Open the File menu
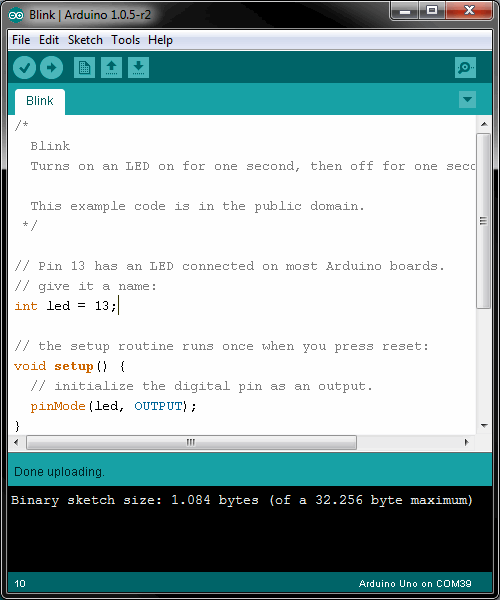This screenshot has height=600, width=500. (x=21, y=40)
